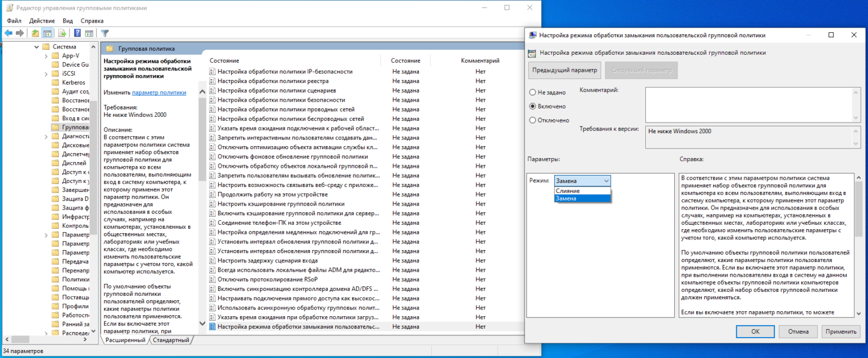Image resolution: width=868 pixels, height=358 pixels.
Task: Click the Device Guard folder icon in tree
Action: click(55, 64)
